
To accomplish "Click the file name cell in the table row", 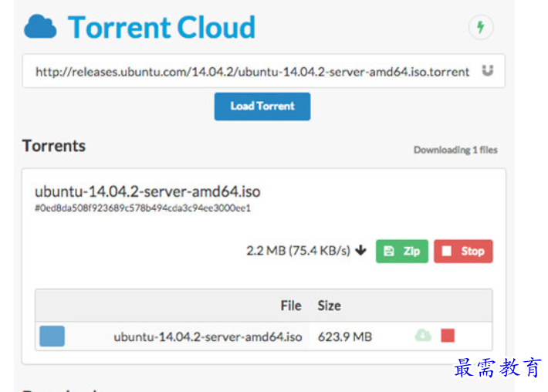I will pos(208,336).
